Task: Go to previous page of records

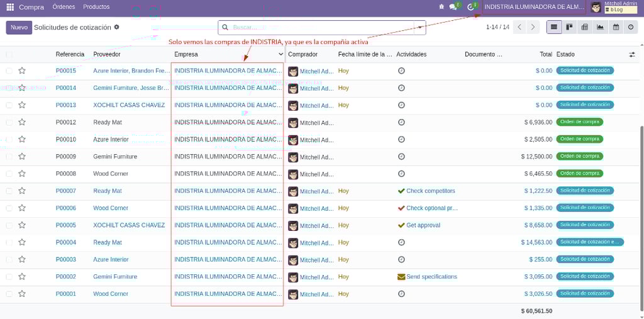Action: 519,27
